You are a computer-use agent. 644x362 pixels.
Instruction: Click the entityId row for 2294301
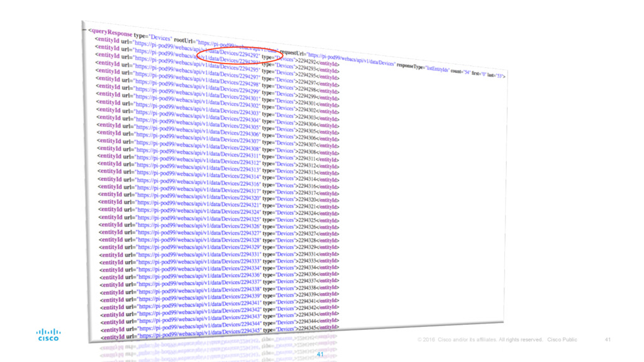click(x=218, y=96)
